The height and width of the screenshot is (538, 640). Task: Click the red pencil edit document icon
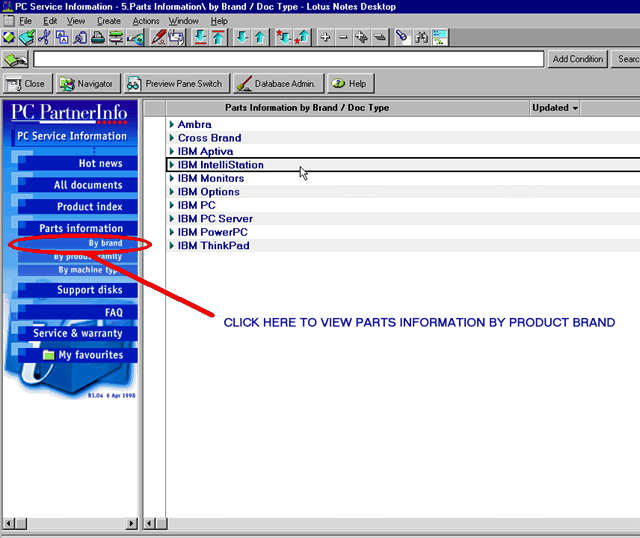(x=158, y=37)
